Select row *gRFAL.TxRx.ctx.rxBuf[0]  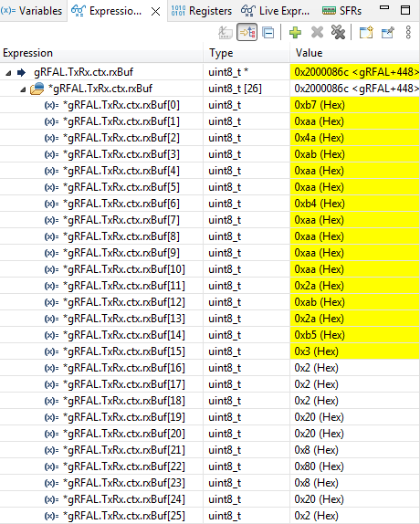[x=210, y=105]
